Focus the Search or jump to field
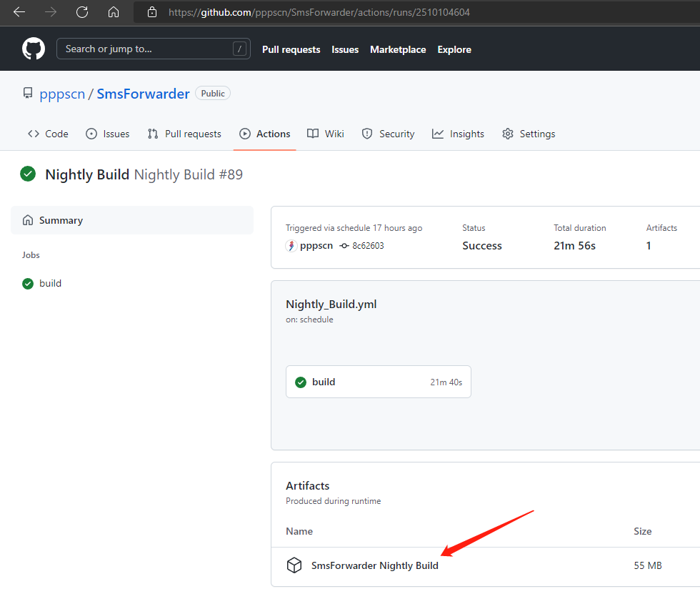The width and height of the screenshot is (700, 594). click(153, 49)
